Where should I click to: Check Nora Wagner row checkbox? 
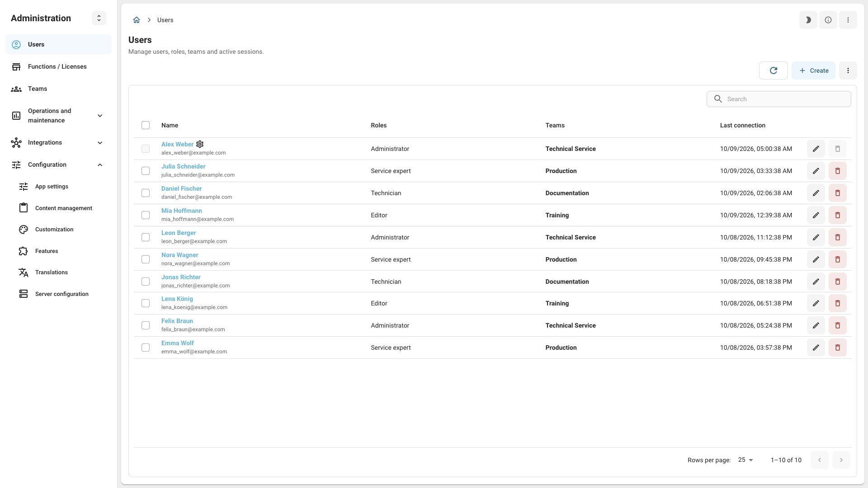pyautogui.click(x=145, y=259)
